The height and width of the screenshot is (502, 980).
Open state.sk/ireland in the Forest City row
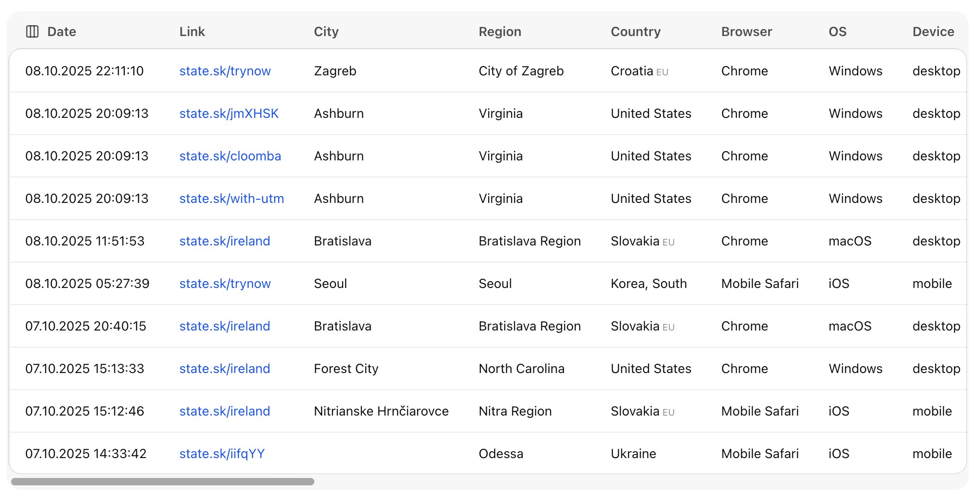(x=224, y=368)
